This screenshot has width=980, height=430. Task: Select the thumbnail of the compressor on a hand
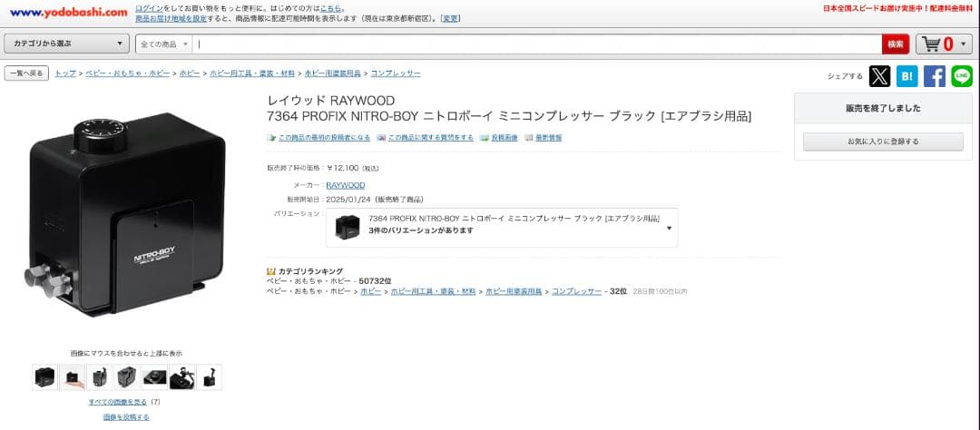click(x=72, y=376)
